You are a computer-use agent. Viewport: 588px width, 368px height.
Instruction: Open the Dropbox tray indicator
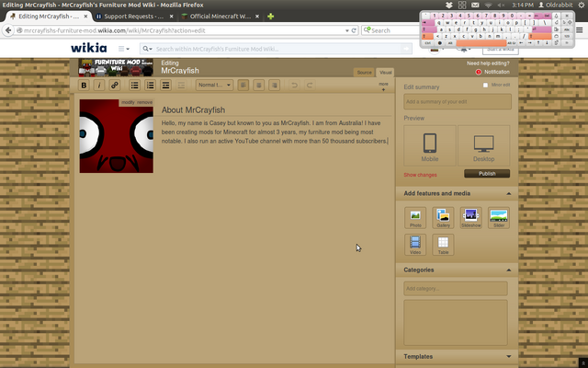449,5
